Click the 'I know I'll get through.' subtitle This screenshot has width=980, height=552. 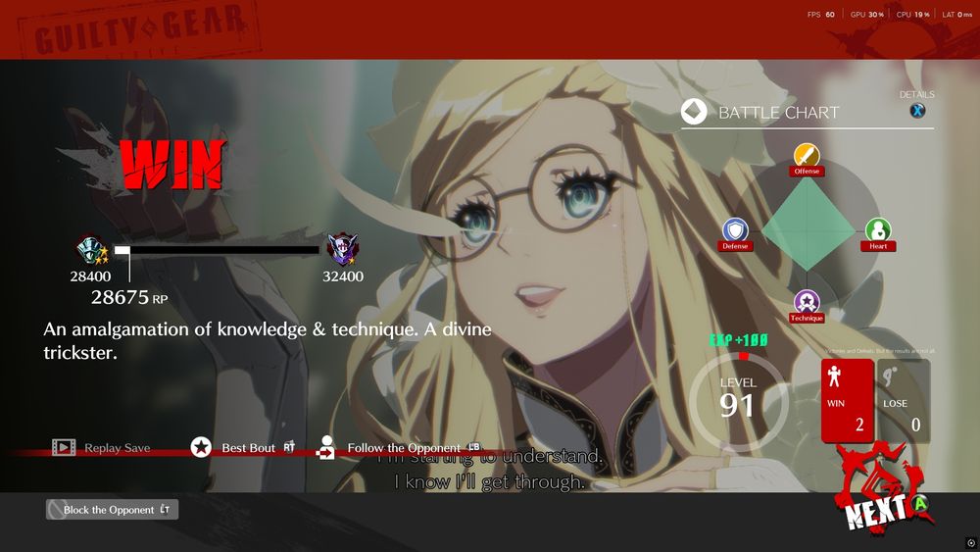coord(489,481)
